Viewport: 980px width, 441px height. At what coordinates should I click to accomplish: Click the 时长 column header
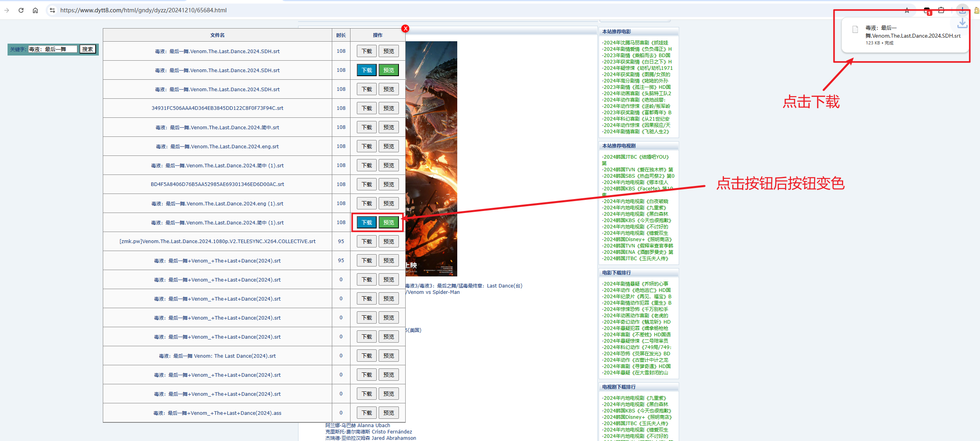341,35
